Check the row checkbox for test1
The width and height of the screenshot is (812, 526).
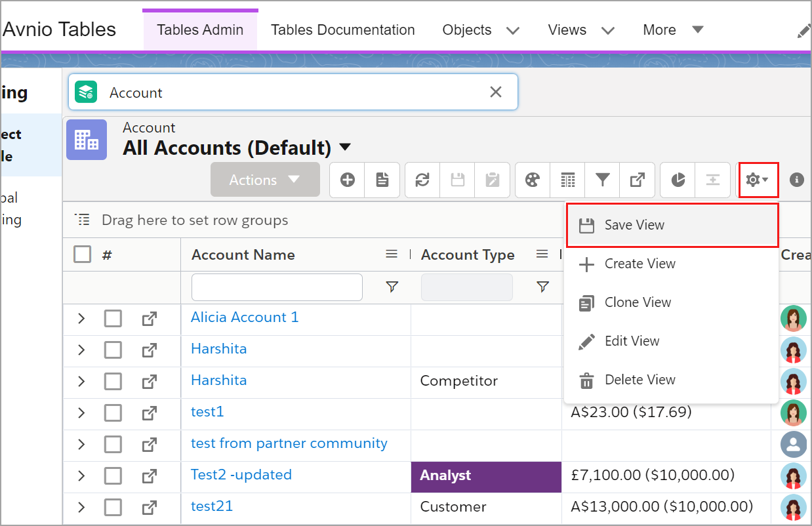(x=113, y=413)
